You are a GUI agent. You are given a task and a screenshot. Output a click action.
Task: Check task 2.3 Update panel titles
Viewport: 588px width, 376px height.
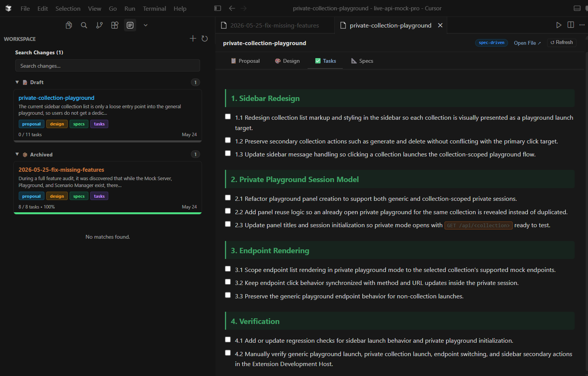[228, 224]
